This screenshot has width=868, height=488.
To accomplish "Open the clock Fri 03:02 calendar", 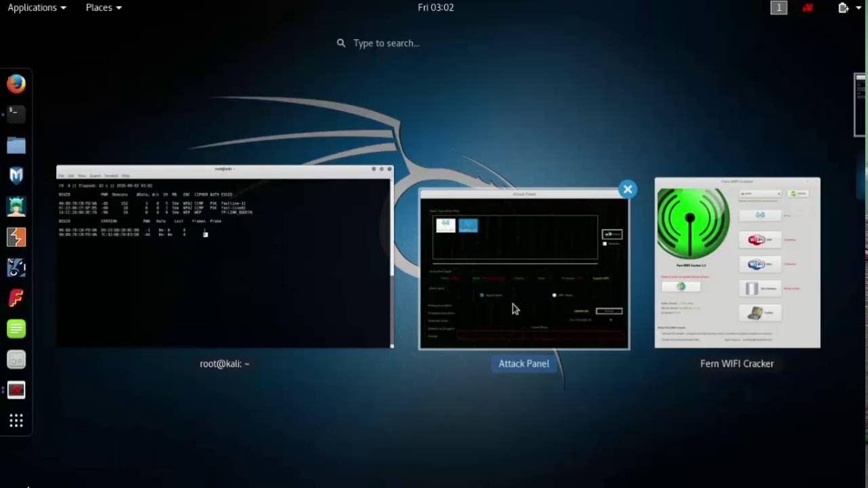I will [435, 7].
